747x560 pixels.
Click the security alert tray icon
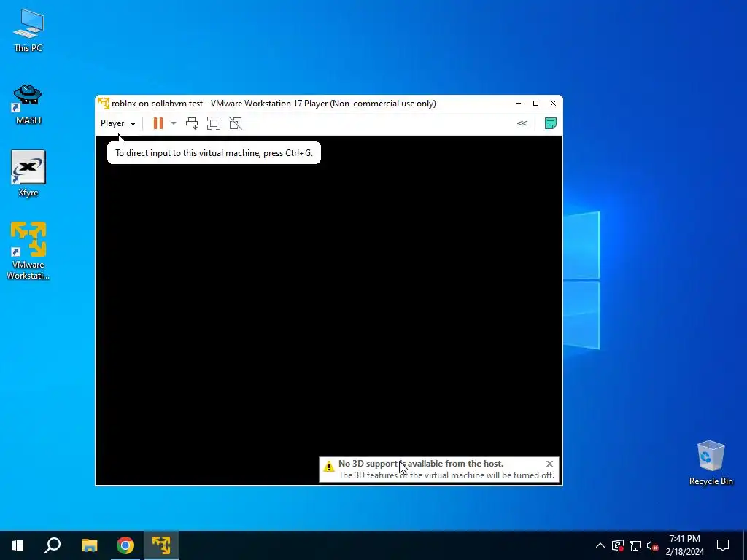618,545
